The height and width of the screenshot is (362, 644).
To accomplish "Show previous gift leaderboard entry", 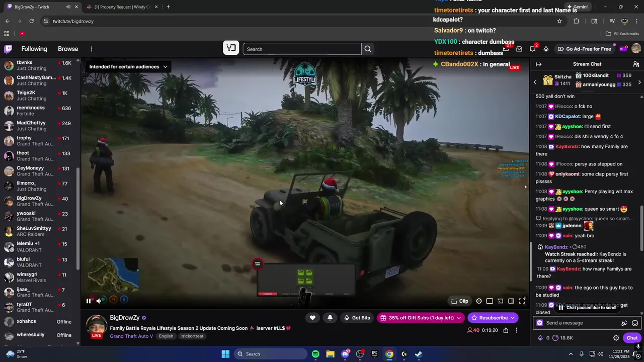I will pyautogui.click(x=535, y=82).
